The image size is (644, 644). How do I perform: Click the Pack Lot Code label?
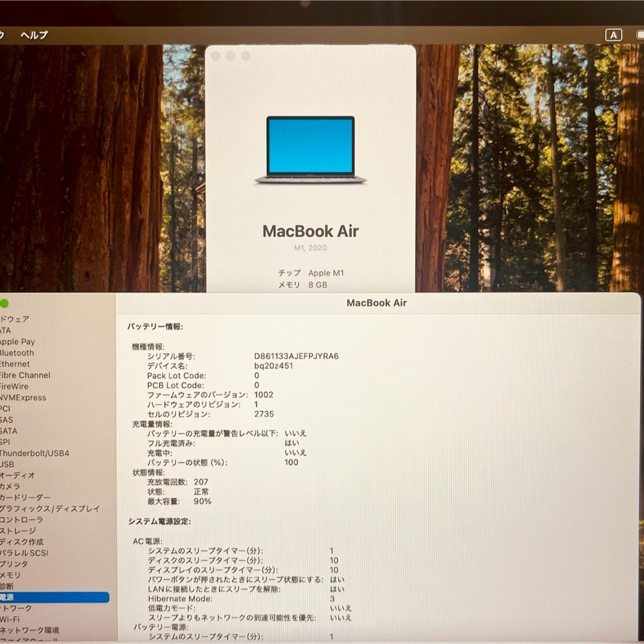pyautogui.click(x=177, y=376)
